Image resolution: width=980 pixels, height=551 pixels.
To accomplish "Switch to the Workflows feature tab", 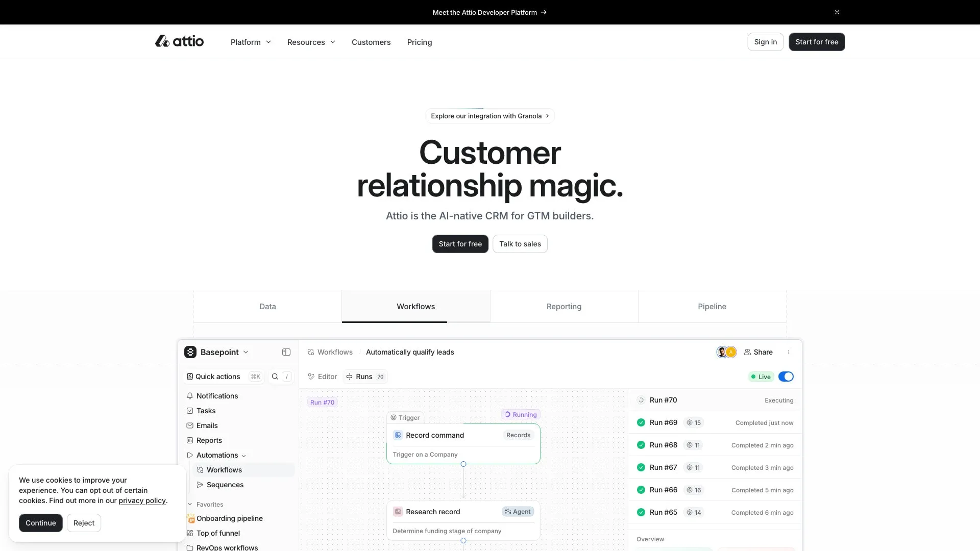I will (x=416, y=306).
